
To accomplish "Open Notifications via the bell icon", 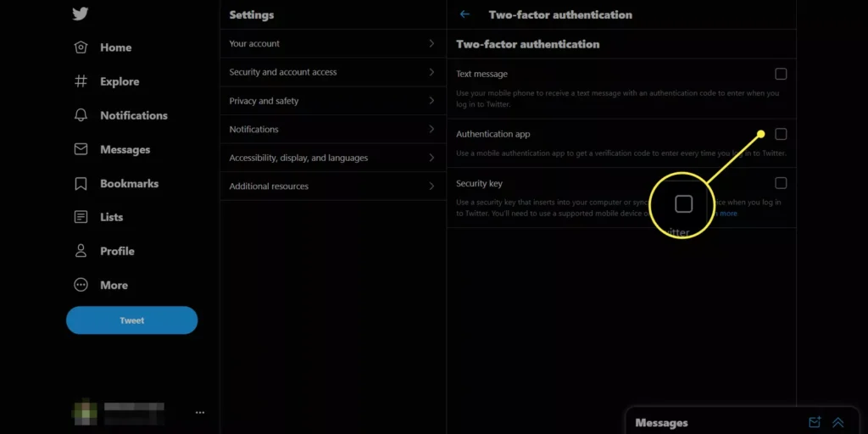I will (x=81, y=115).
